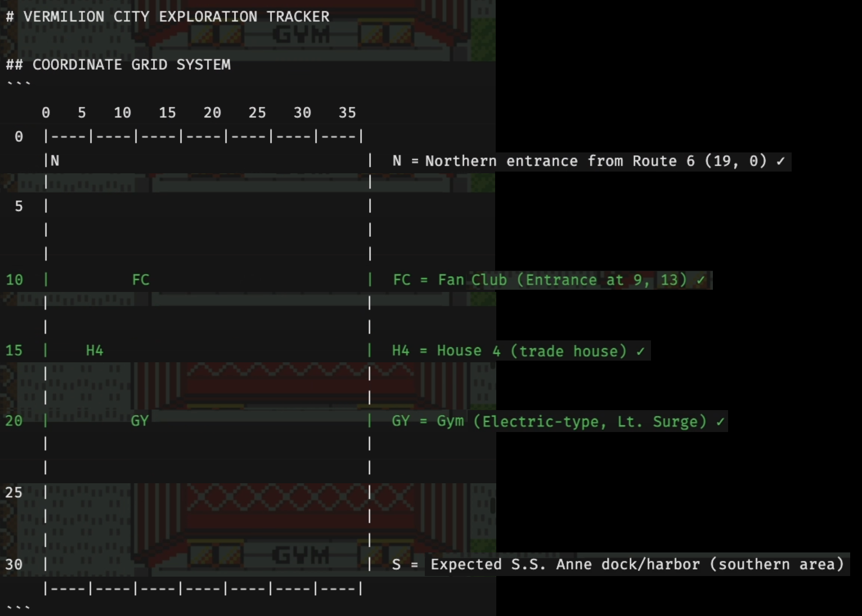The image size is (862, 616).
Task: Select the "House 4 (trade house)" legend line
Action: coord(518,351)
